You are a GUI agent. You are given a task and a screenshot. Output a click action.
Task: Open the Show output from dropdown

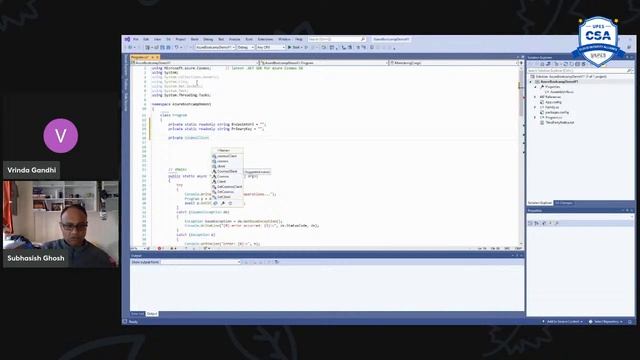coord(201,262)
